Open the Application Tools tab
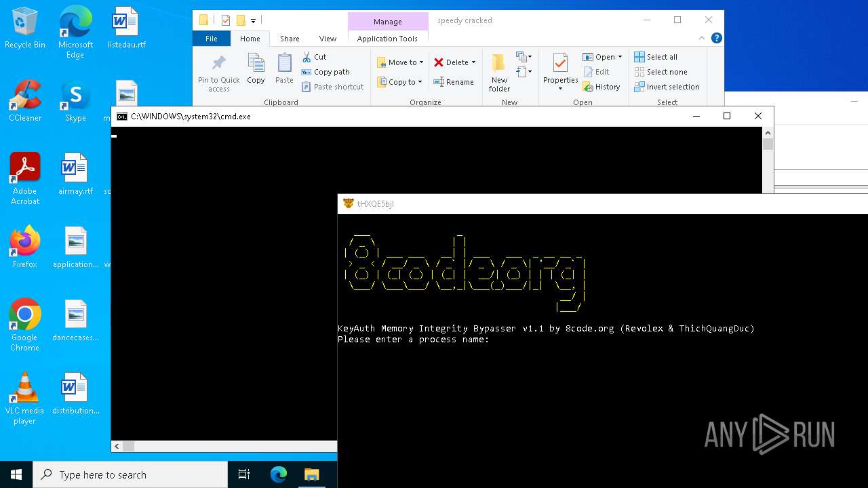Viewport: 868px width, 488px height. click(387, 39)
